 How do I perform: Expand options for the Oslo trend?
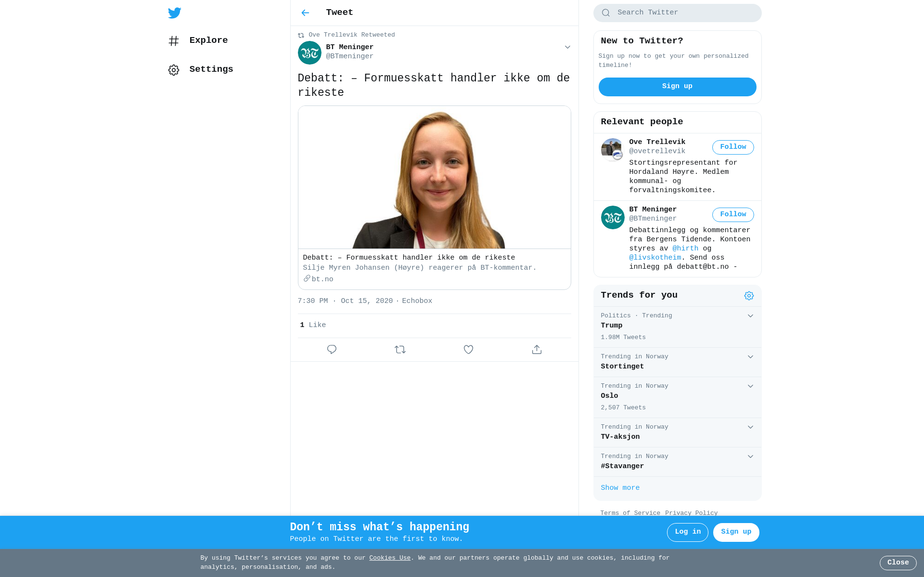point(750,386)
